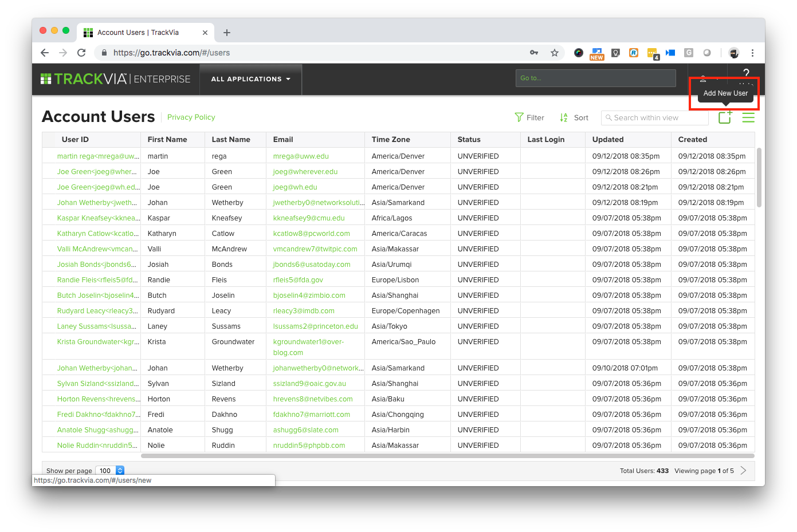Open the Help question mark icon
This screenshot has height=532, width=797.
tap(746, 73)
